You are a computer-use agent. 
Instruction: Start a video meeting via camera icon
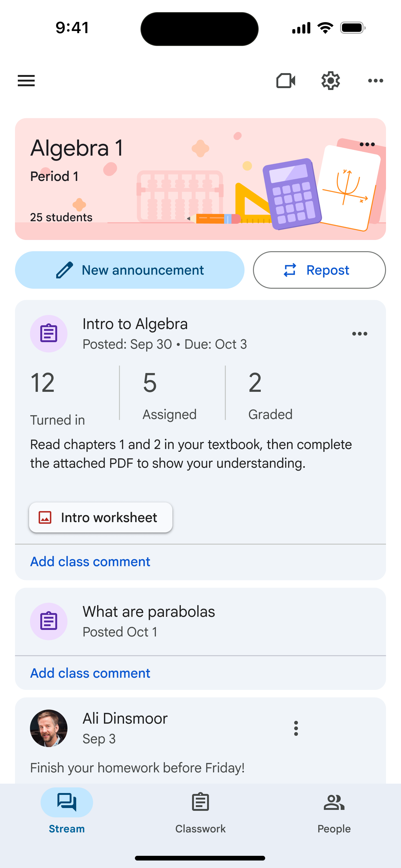pyautogui.click(x=285, y=81)
